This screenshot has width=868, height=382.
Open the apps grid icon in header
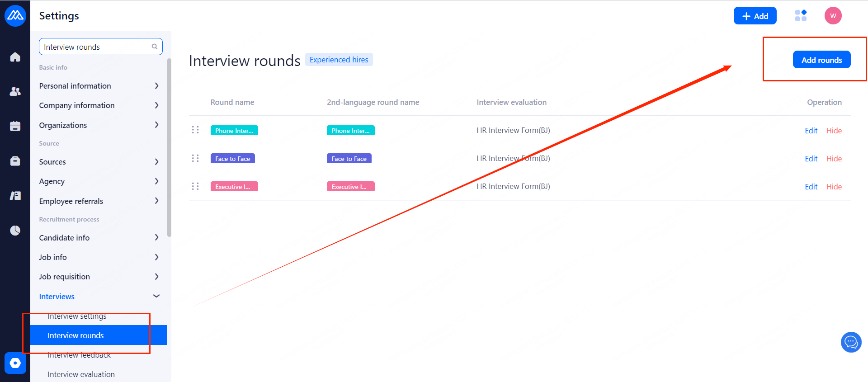pos(801,16)
